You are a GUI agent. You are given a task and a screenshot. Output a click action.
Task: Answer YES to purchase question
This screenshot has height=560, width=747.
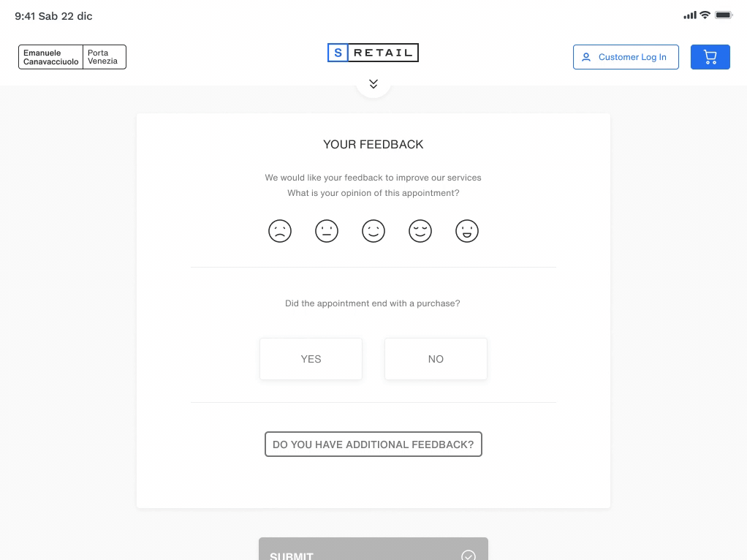(311, 359)
